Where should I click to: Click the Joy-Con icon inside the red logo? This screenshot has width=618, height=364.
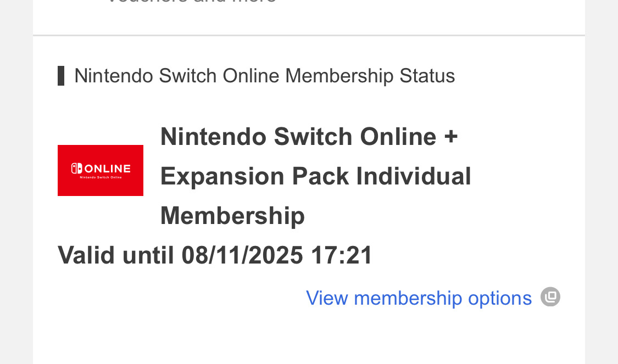pyautogui.click(x=76, y=169)
